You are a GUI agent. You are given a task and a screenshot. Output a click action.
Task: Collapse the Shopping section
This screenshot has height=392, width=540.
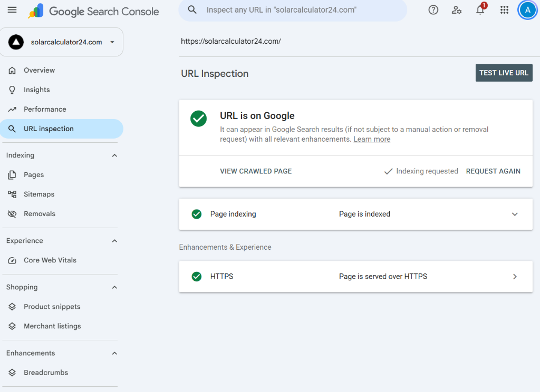(x=114, y=287)
